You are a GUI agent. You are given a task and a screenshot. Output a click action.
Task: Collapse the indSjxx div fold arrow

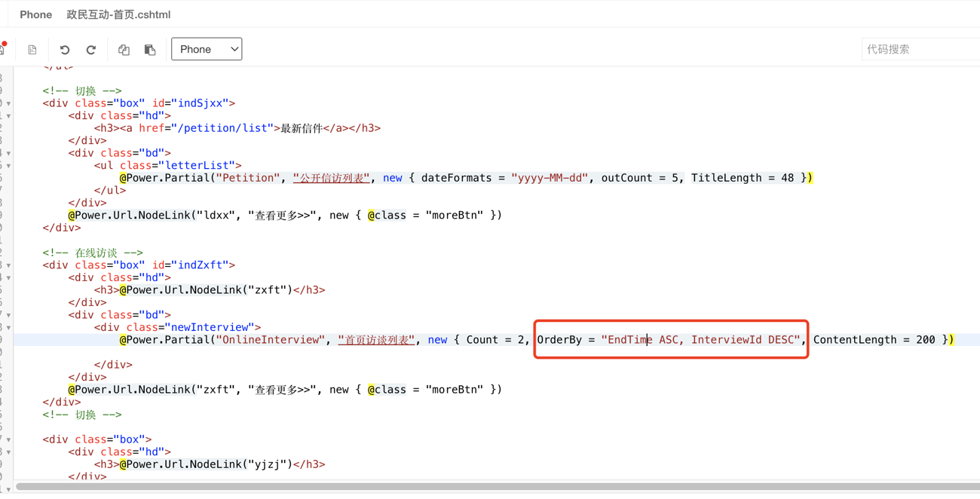coord(8,103)
